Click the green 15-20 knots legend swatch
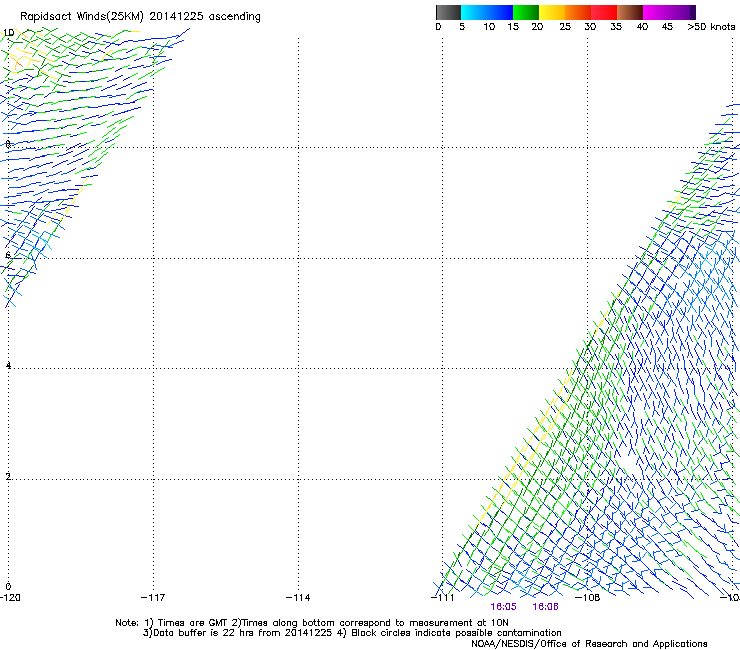The image size is (740, 650). [x=526, y=12]
